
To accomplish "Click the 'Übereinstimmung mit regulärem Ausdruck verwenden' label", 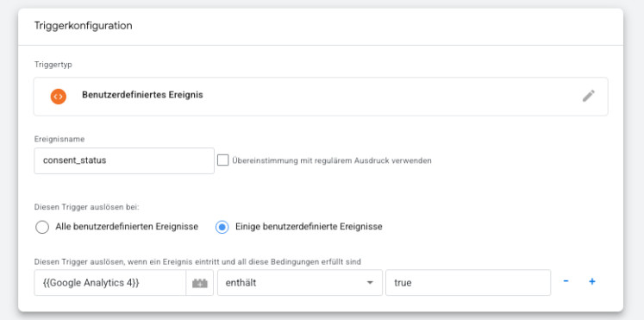I will click(x=332, y=160).
